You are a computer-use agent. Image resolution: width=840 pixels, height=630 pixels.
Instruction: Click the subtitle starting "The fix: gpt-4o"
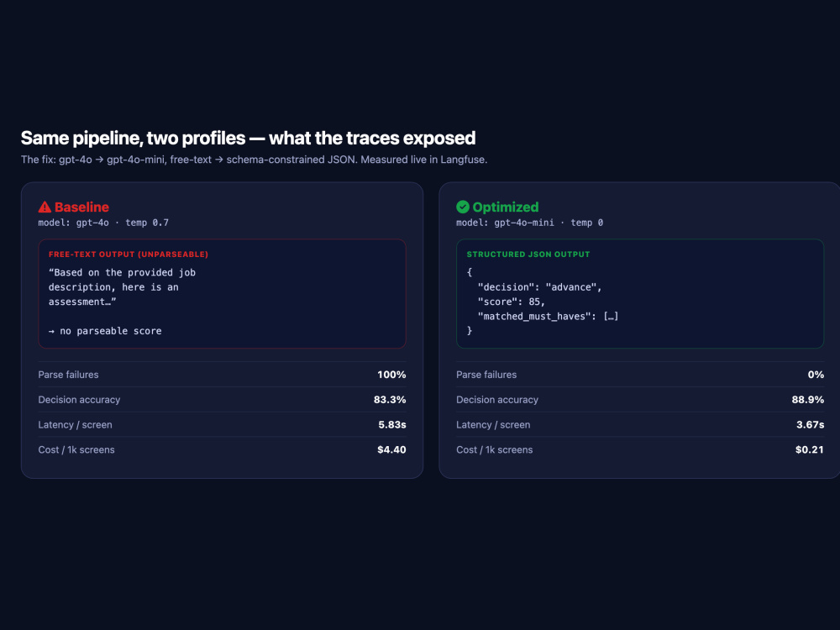click(x=254, y=160)
